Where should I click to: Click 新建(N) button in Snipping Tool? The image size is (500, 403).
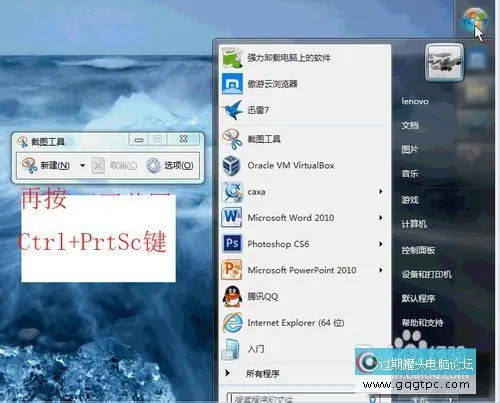(x=46, y=165)
